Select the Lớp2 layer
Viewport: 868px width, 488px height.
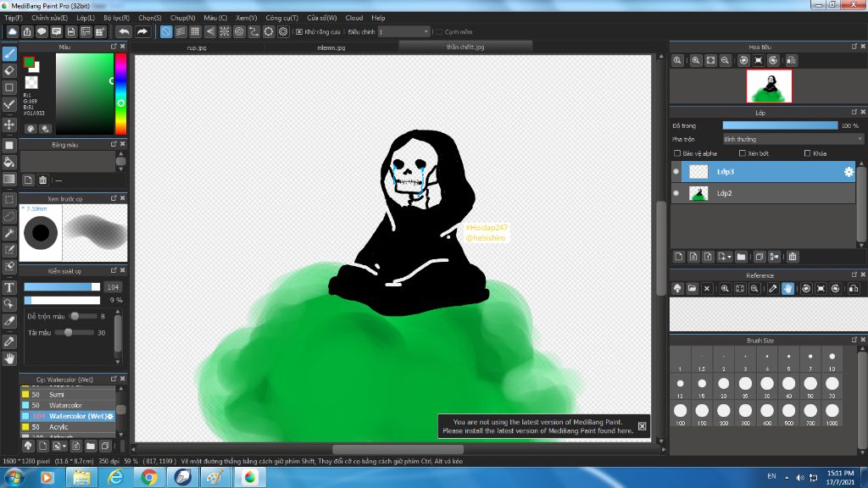coord(764,193)
